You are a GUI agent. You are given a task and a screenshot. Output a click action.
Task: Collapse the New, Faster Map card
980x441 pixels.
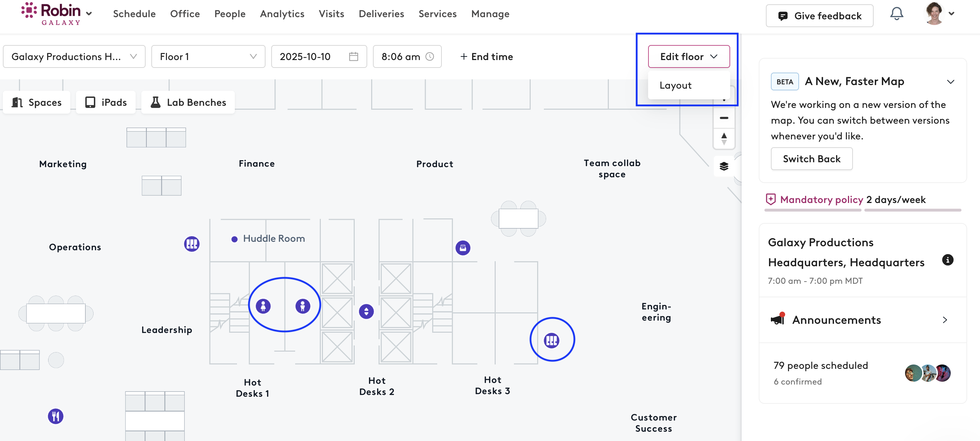[x=950, y=82]
